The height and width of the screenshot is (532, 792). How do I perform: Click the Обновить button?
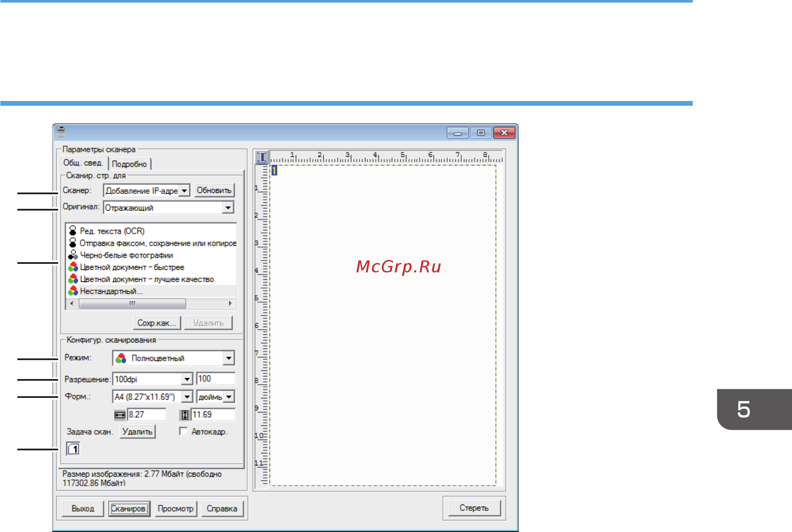coord(214,190)
